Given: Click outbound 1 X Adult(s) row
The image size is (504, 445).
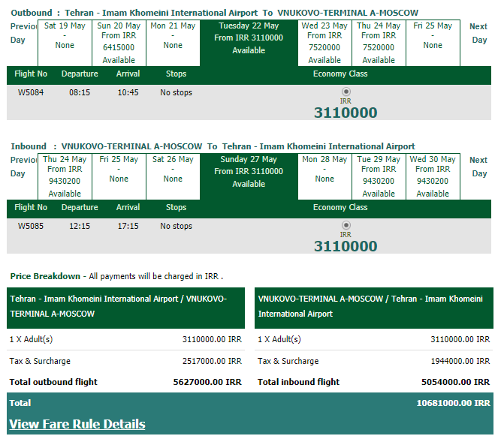Looking at the screenshot, I should click(125, 339).
